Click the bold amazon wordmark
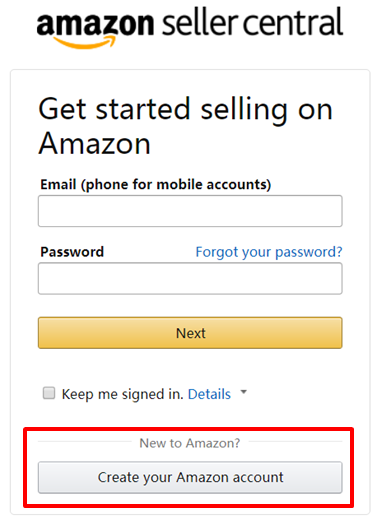Image resolution: width=377 pixels, height=524 pixels. click(x=95, y=24)
